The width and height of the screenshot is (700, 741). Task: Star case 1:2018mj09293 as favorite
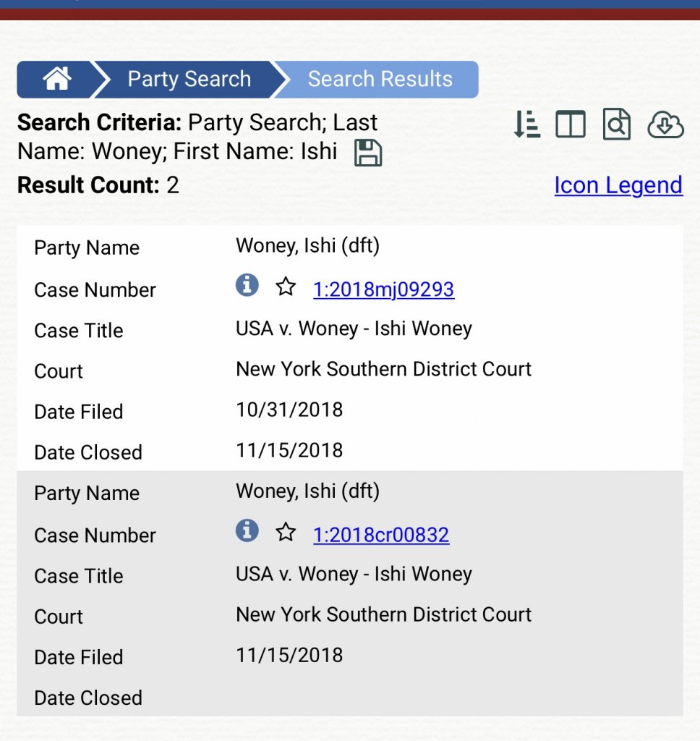coord(286,287)
